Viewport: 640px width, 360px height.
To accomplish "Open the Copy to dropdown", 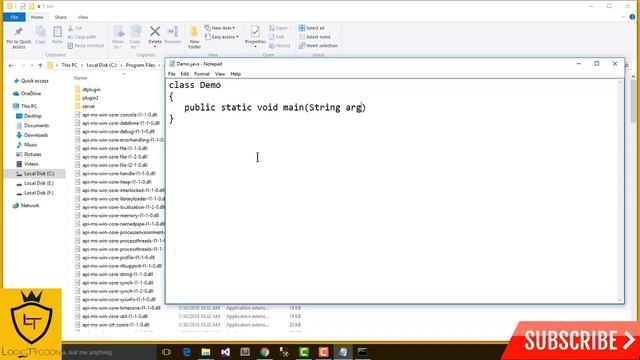I will [x=135, y=37].
